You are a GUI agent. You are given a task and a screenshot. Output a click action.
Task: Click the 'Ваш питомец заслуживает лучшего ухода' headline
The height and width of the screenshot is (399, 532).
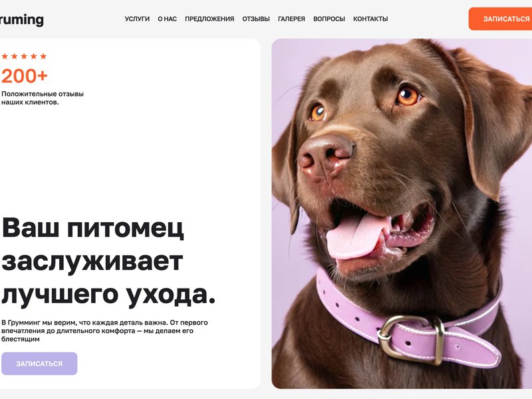point(108,262)
